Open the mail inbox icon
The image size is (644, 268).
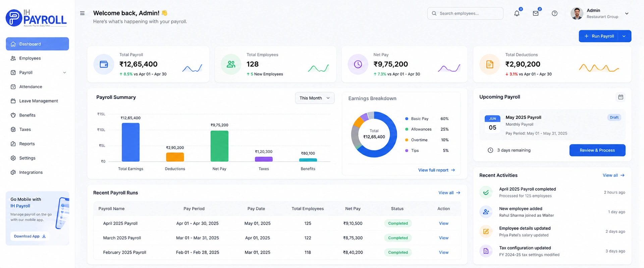coord(536,13)
